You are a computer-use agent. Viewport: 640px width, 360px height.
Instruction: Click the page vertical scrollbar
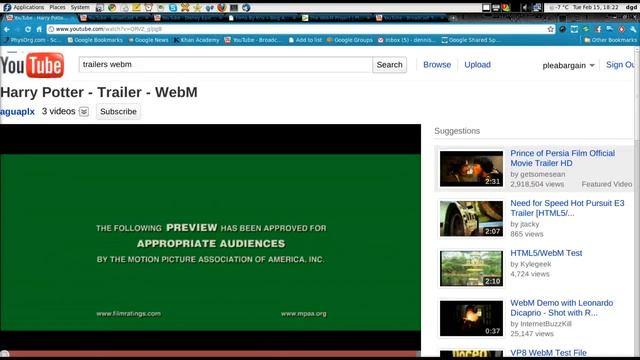tap(637, 202)
